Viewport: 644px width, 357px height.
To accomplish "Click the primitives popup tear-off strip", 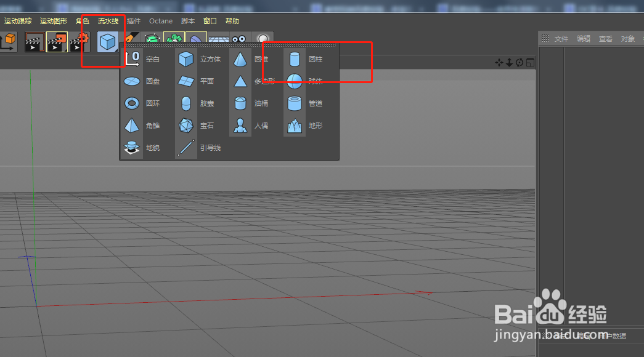I will tap(229, 45).
